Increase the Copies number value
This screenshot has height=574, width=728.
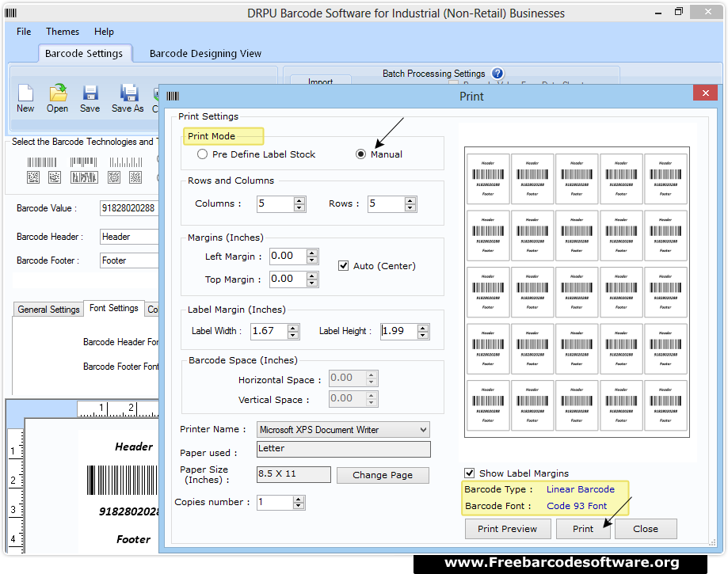point(299,499)
